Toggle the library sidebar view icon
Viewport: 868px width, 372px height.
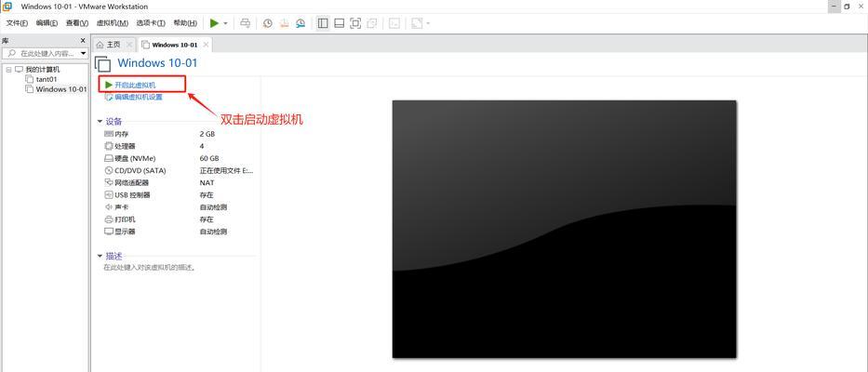[x=323, y=23]
